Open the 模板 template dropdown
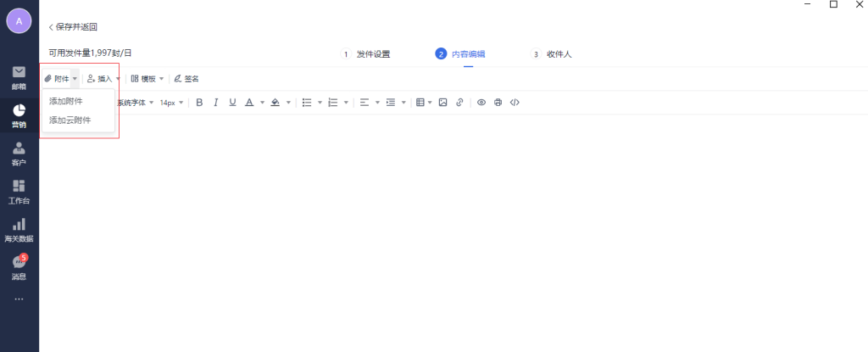868x352 pixels. coord(147,79)
